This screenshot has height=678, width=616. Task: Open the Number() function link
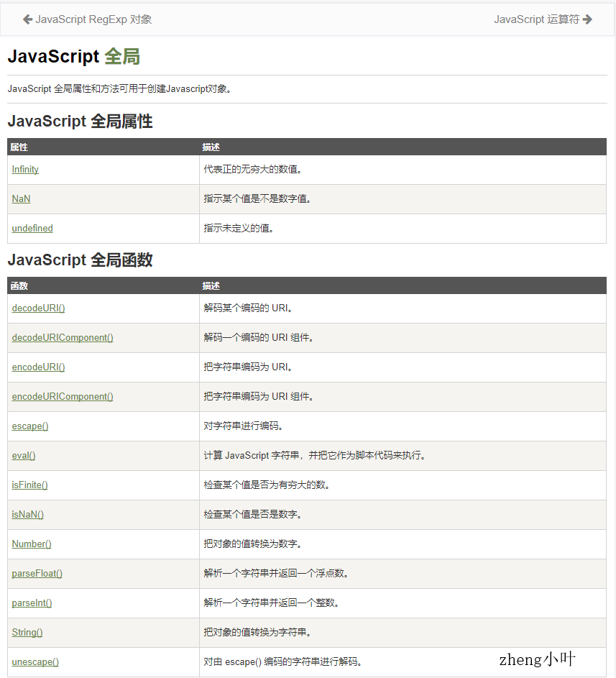[x=32, y=544]
